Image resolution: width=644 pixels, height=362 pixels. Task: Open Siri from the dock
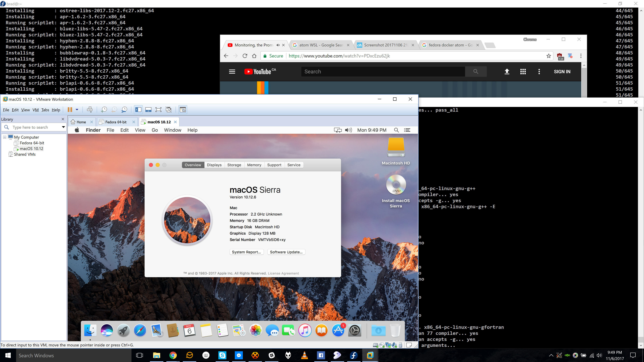tap(107, 331)
